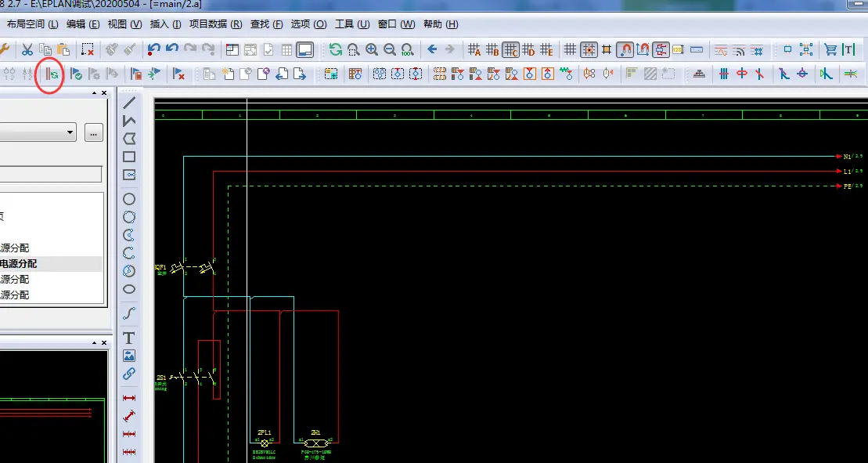This screenshot has height=463, width=868.
Task: Click the navigator search input field
Action: (x=50, y=174)
